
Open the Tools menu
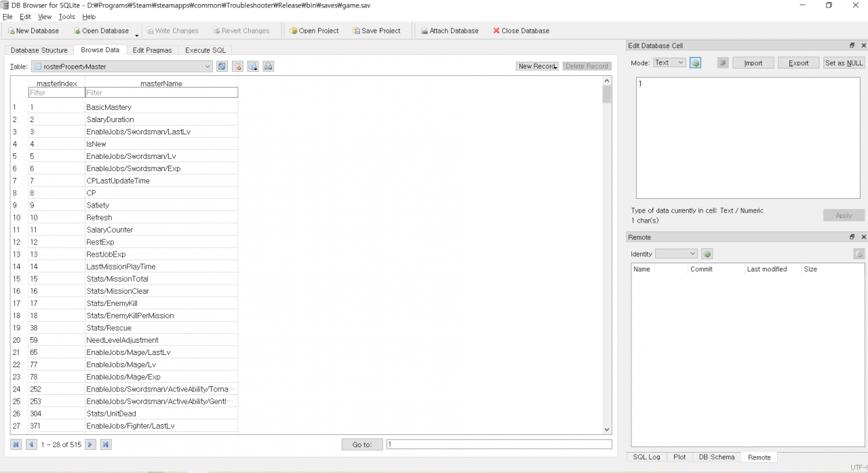point(66,16)
